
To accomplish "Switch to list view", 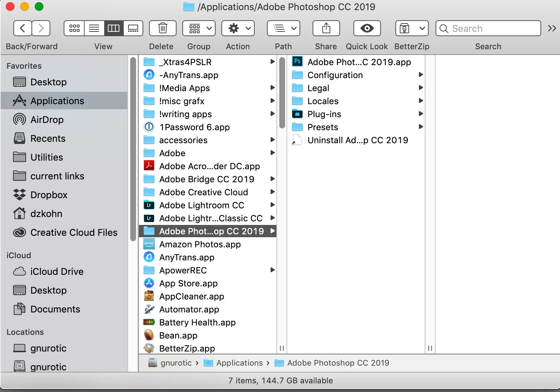I will tap(94, 28).
